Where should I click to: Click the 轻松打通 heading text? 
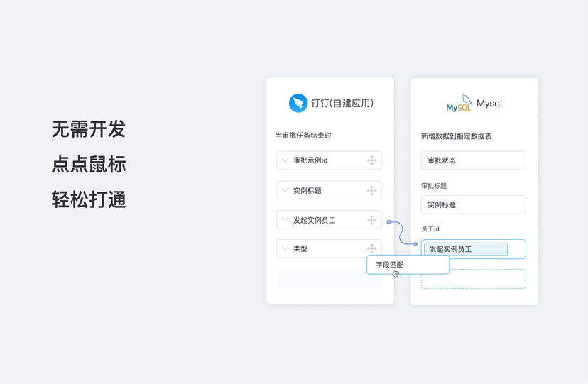89,199
